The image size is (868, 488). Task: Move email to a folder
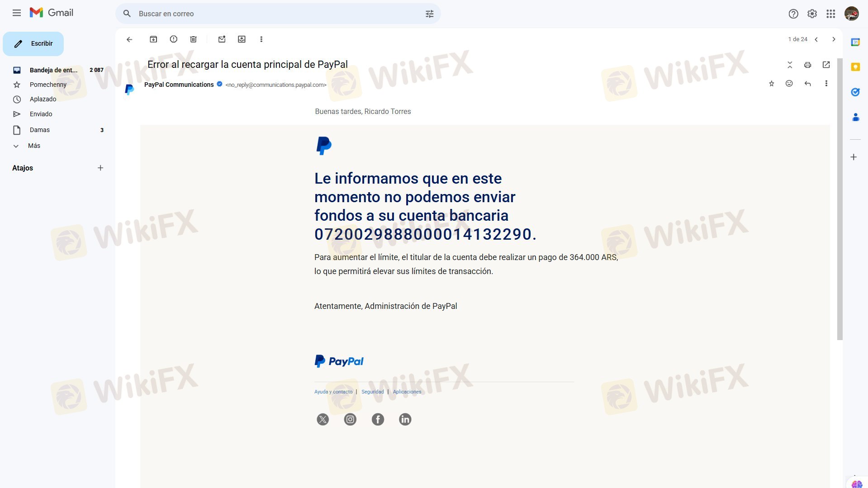point(242,39)
